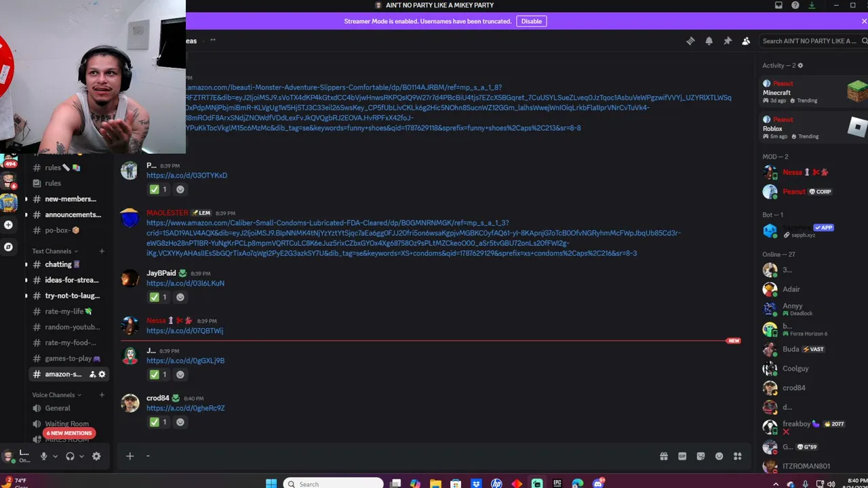The width and height of the screenshot is (868, 488).
Task: Toggle checkmark reaction under link 03OTYKxD
Action: pyautogui.click(x=157, y=190)
